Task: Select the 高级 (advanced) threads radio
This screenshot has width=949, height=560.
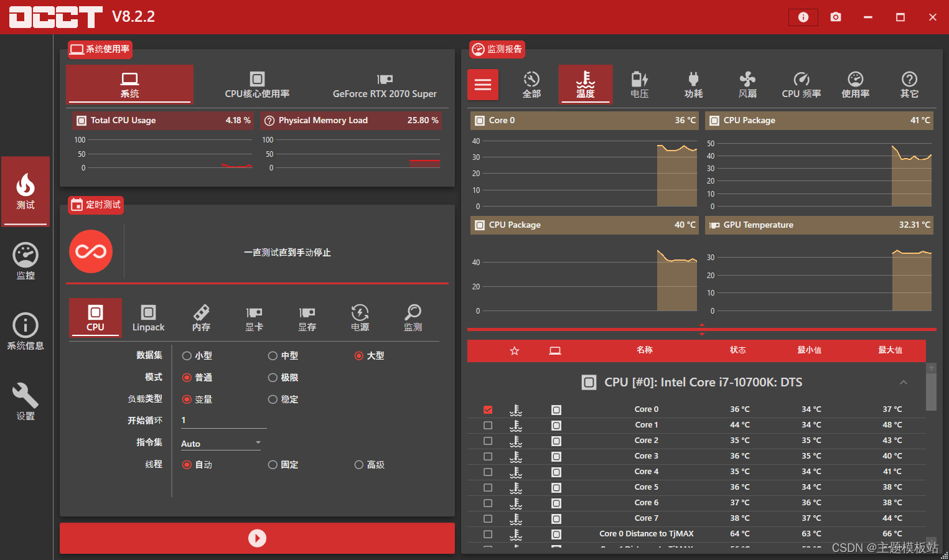Action: [359, 465]
